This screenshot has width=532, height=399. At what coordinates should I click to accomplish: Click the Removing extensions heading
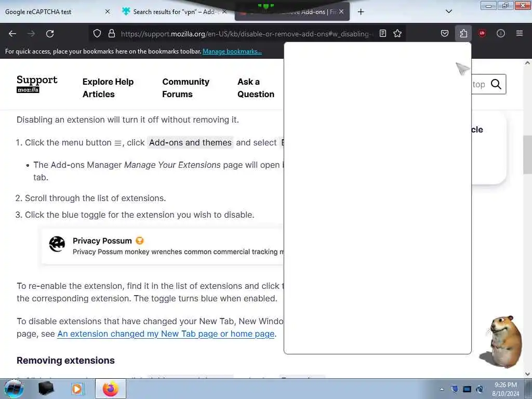coord(65,361)
